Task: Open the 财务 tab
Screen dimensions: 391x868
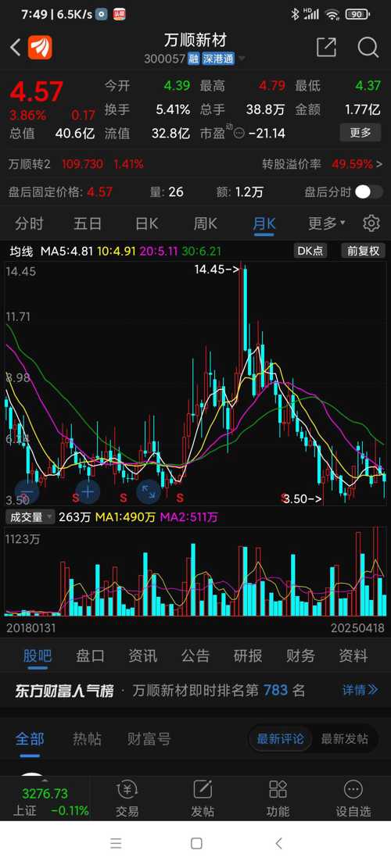Action: pos(301,656)
